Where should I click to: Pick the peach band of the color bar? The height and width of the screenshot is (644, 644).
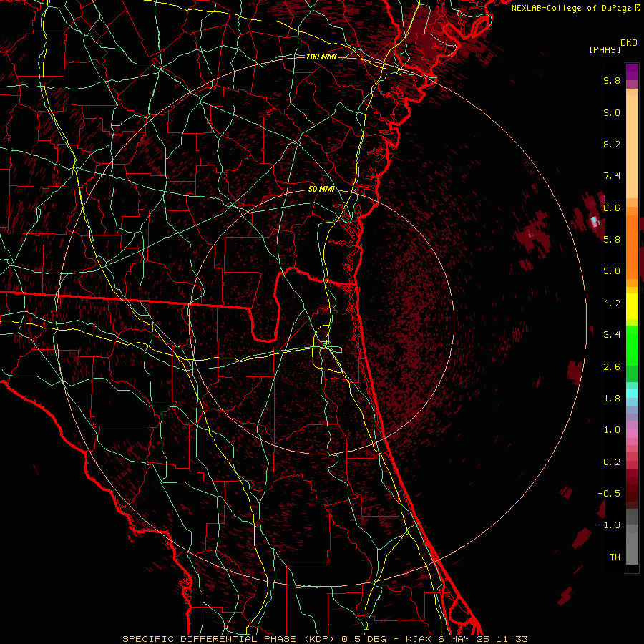(632, 147)
